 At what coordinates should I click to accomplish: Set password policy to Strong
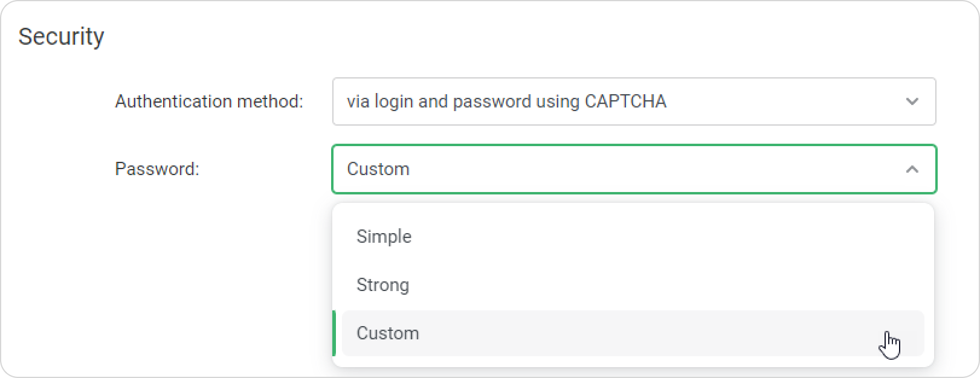point(633,285)
